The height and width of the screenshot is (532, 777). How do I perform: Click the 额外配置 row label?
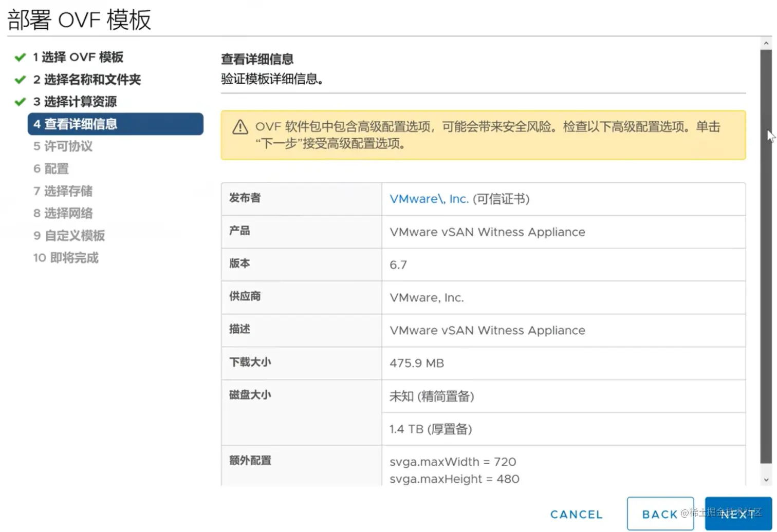pos(250,461)
